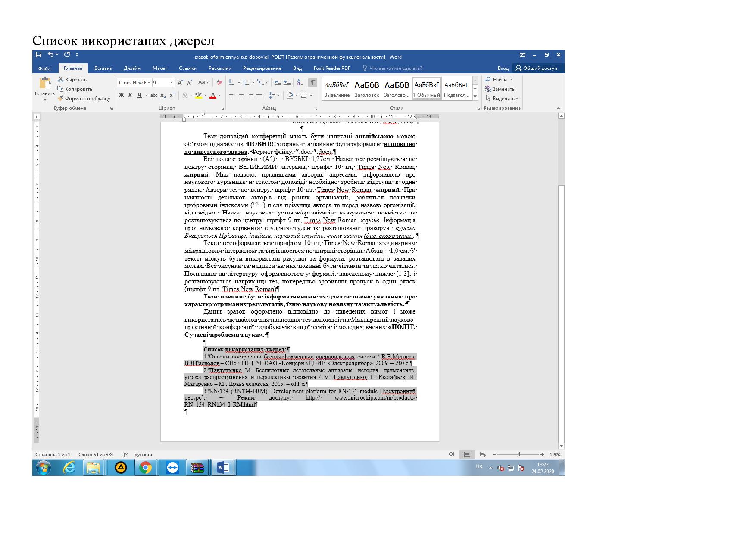The image size is (756, 534).
Task: Apply center alignment to paragraph
Action: click(241, 96)
